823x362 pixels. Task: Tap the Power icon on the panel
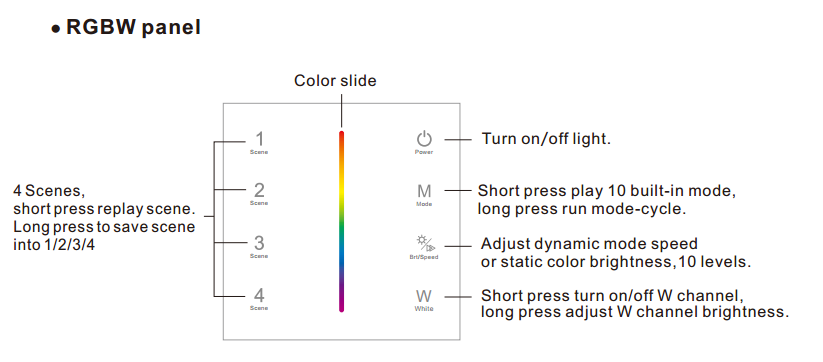click(424, 140)
